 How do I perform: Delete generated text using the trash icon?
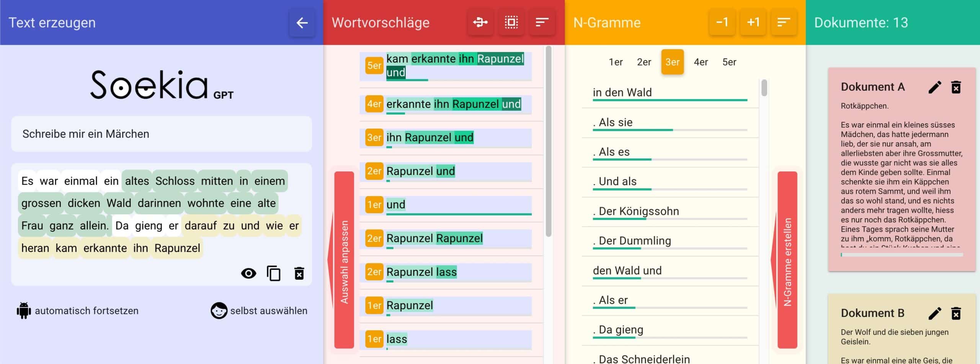tap(299, 273)
